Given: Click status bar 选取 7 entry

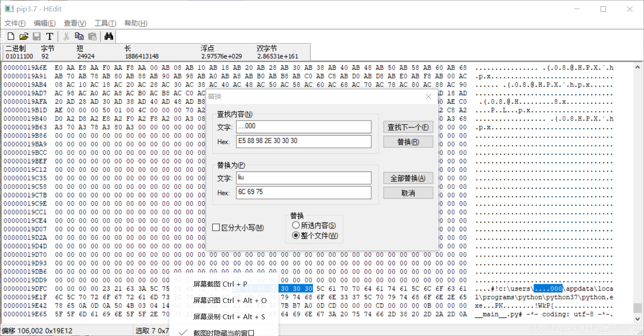Looking at the screenshot, I should coord(152,331).
